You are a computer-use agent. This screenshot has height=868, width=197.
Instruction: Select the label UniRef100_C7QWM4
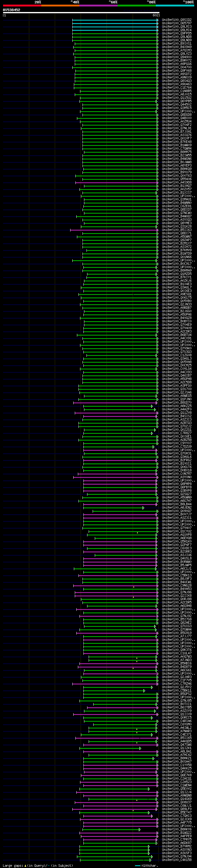pyautogui.click(x=177, y=149)
